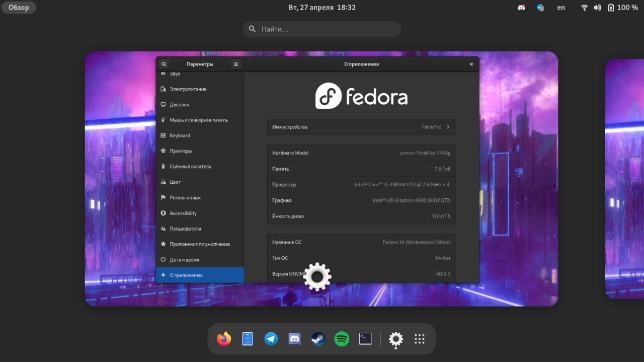The image size is (644, 362).
Task: Open Wi-Fi status icon in top bar
Action: point(585,8)
